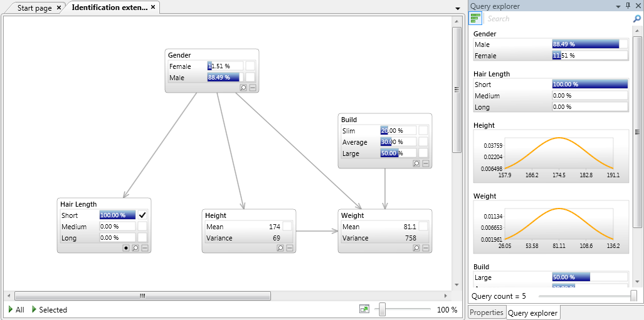Screen dimensions: 644x320
Task: Click the Weight node title
Action: tap(352, 215)
